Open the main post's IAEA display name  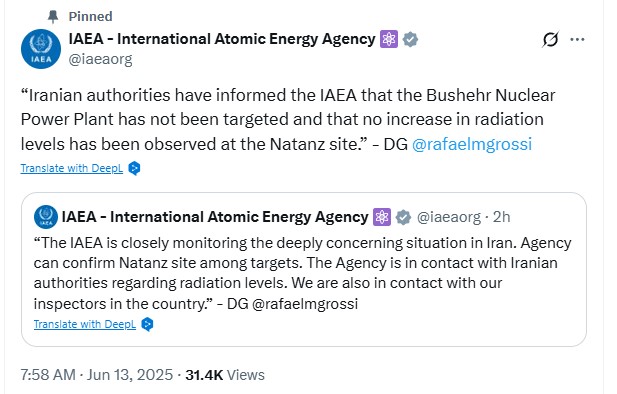coord(222,39)
